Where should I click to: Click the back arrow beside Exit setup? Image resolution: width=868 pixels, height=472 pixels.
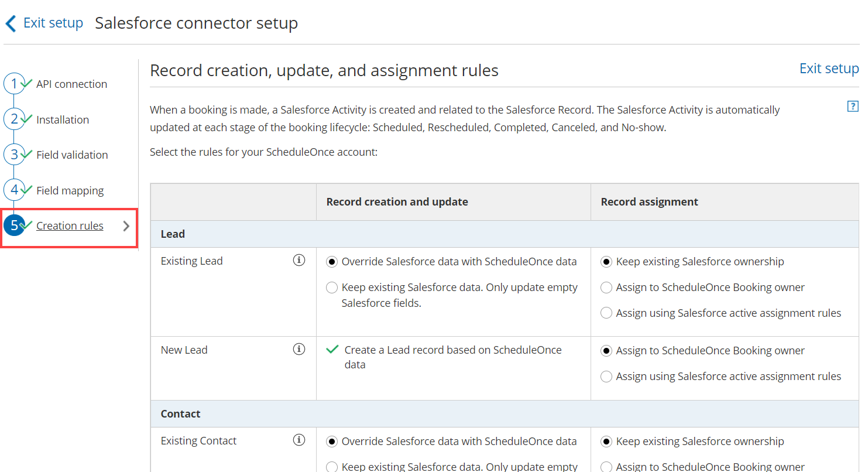[x=11, y=23]
